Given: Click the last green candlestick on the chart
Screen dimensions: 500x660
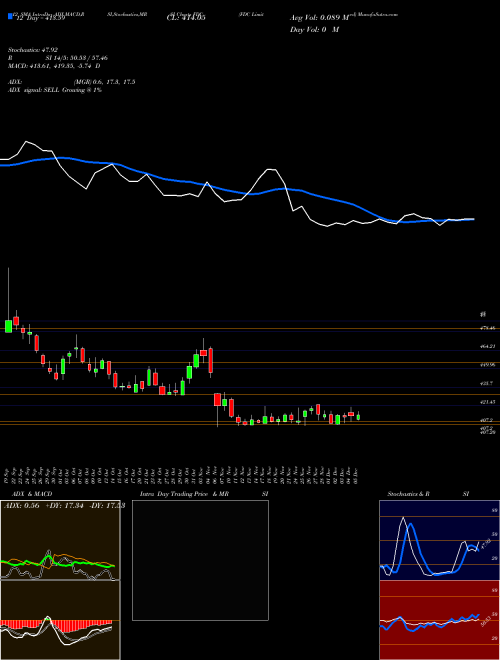Looking at the screenshot, I should click(x=358, y=417).
